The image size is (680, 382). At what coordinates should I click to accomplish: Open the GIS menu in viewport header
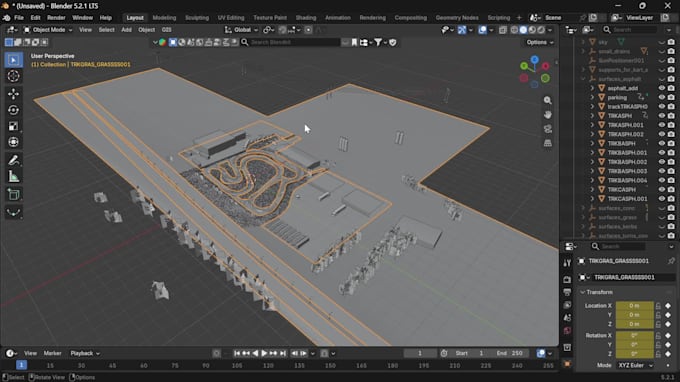167,30
